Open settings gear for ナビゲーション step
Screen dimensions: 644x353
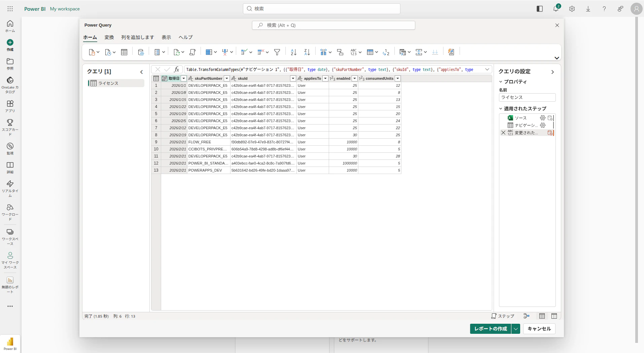tap(543, 125)
